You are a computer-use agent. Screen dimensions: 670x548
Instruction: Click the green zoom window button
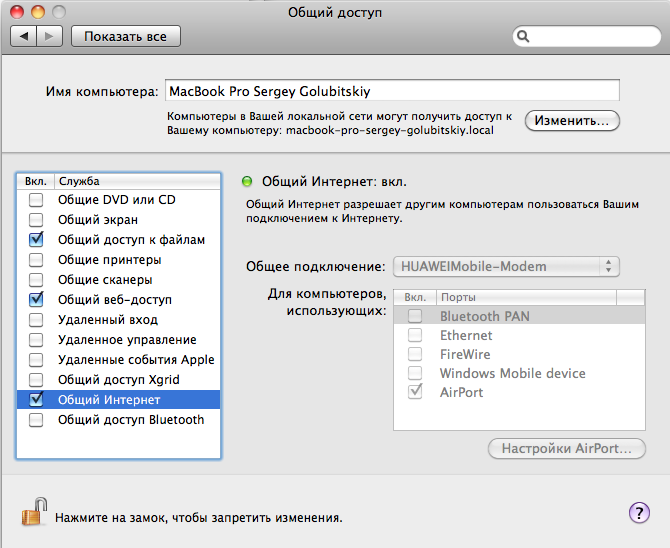59,11
